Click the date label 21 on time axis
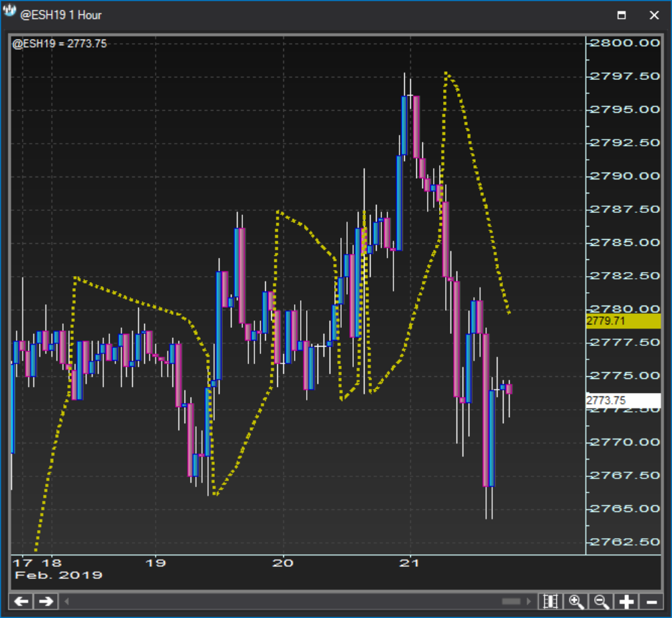 [410, 563]
